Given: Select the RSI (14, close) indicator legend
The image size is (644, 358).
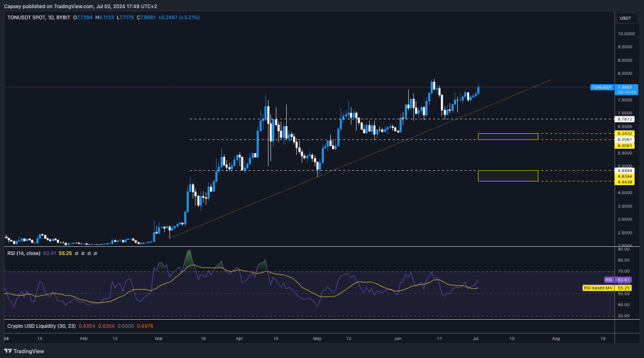Looking at the screenshot, I should tap(24, 253).
